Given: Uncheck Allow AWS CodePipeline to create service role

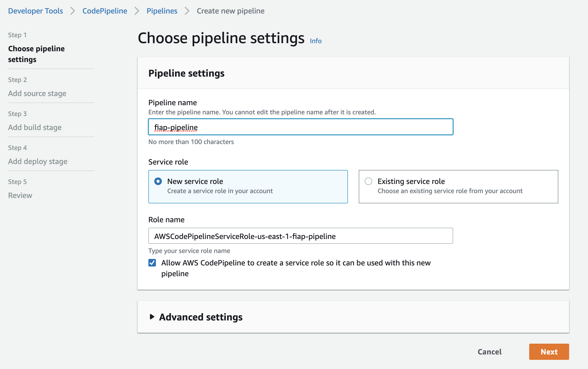Looking at the screenshot, I should coord(152,263).
